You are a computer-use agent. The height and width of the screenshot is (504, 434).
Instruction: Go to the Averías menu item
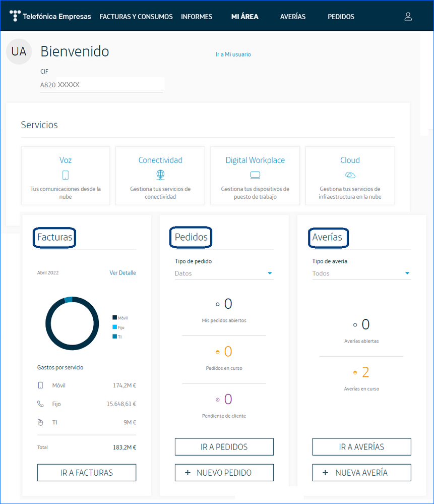(293, 17)
